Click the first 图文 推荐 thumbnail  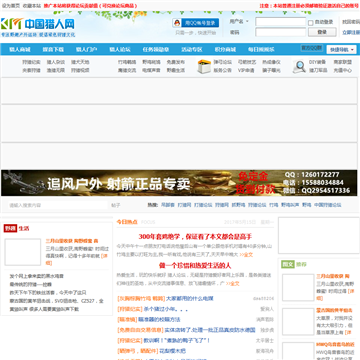point(298,287)
